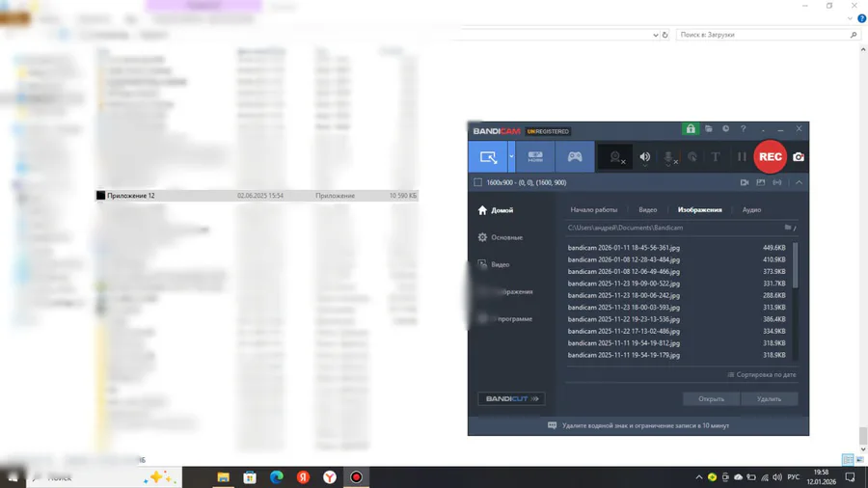Switch to game recording mode

575,156
